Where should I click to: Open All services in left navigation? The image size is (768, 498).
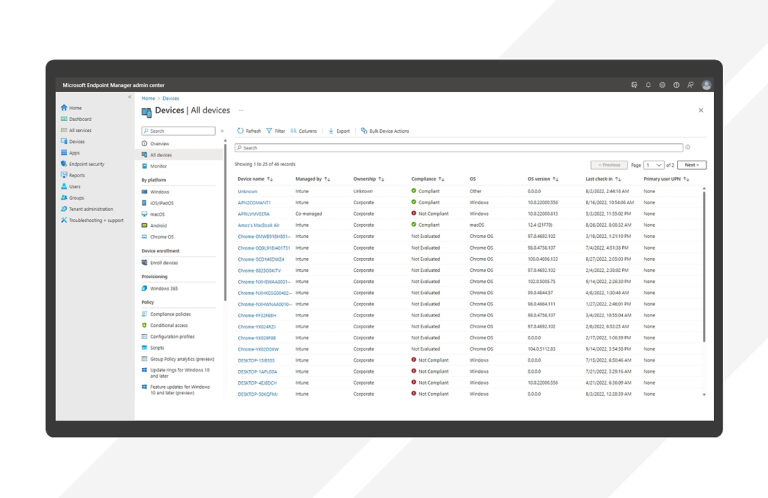[x=76, y=130]
